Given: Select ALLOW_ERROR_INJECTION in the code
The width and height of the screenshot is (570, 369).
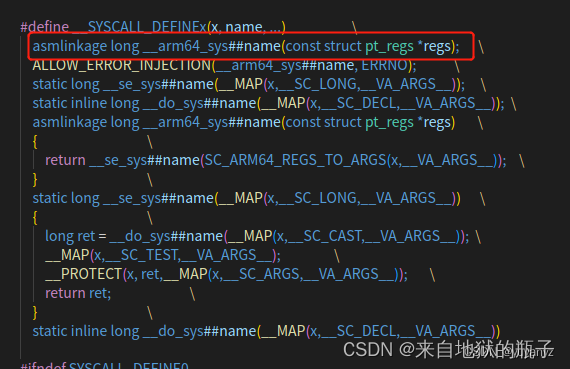Looking at the screenshot, I should [x=122, y=65].
